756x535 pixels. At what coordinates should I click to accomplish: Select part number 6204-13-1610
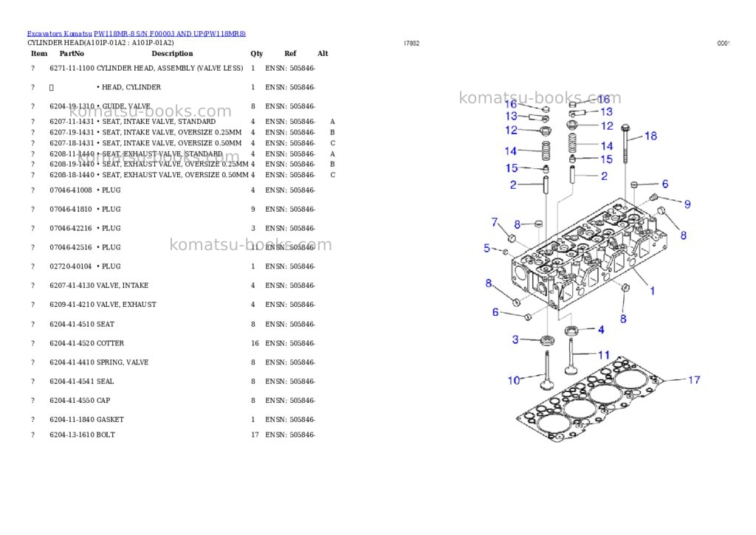coord(72,435)
